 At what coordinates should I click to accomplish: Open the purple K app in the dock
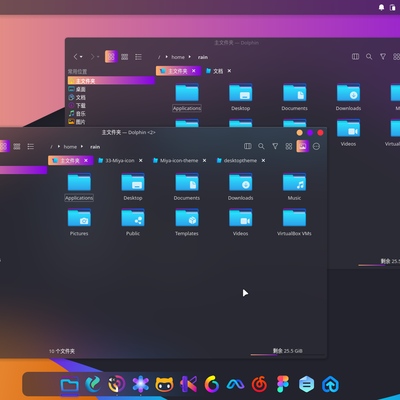pyautogui.click(x=188, y=384)
